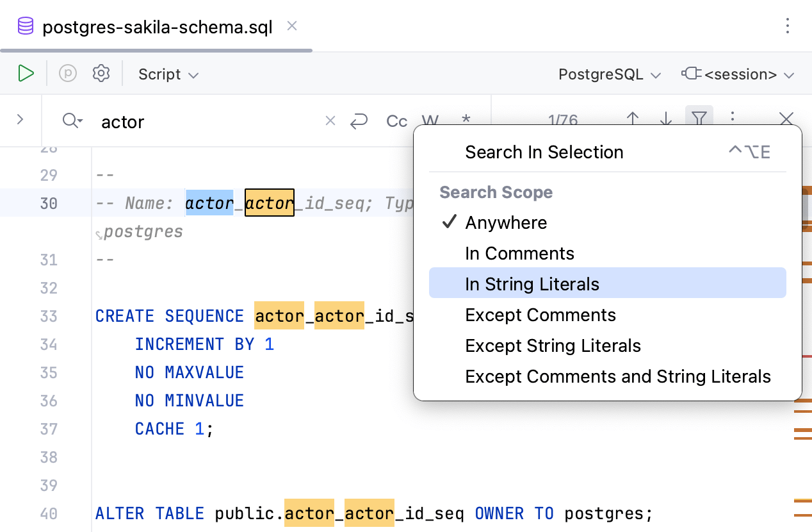Enable whole words matching with the W button
The image size is (812, 532).
(x=430, y=121)
